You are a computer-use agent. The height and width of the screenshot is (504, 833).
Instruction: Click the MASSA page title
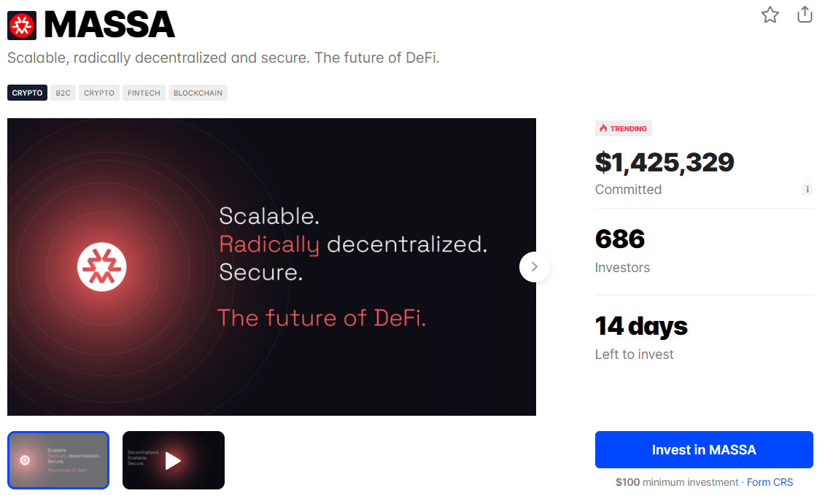(109, 24)
